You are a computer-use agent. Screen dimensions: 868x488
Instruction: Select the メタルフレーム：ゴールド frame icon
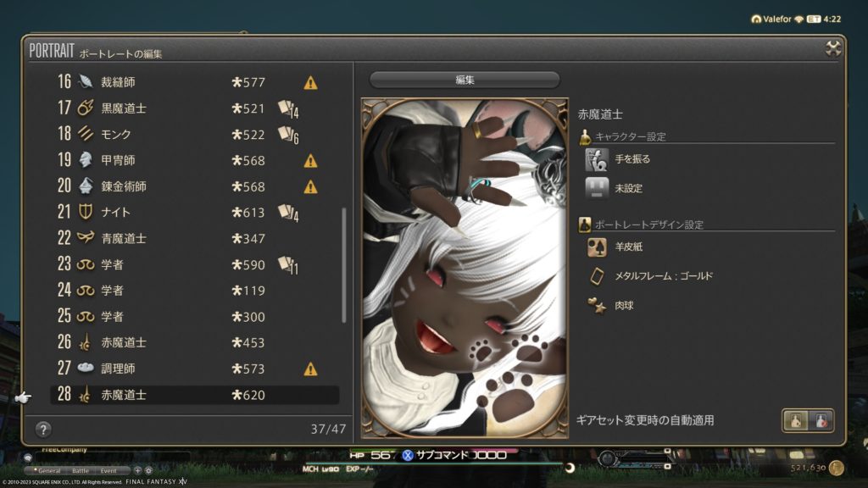[x=597, y=276]
